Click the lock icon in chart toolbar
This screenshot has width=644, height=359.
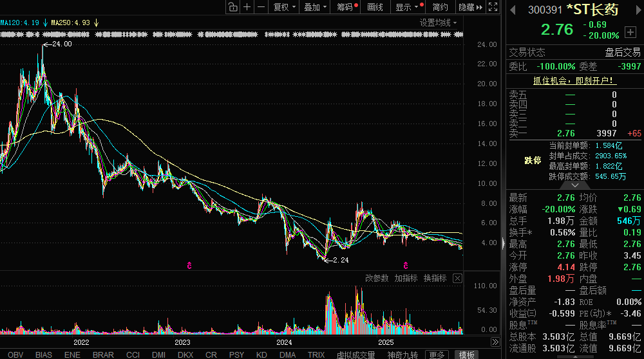coord(232,7)
